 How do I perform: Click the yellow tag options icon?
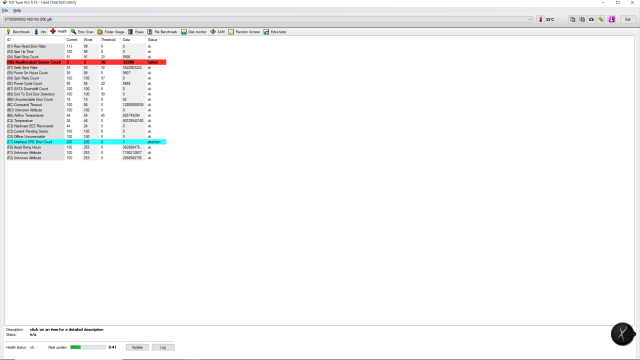pos(601,19)
